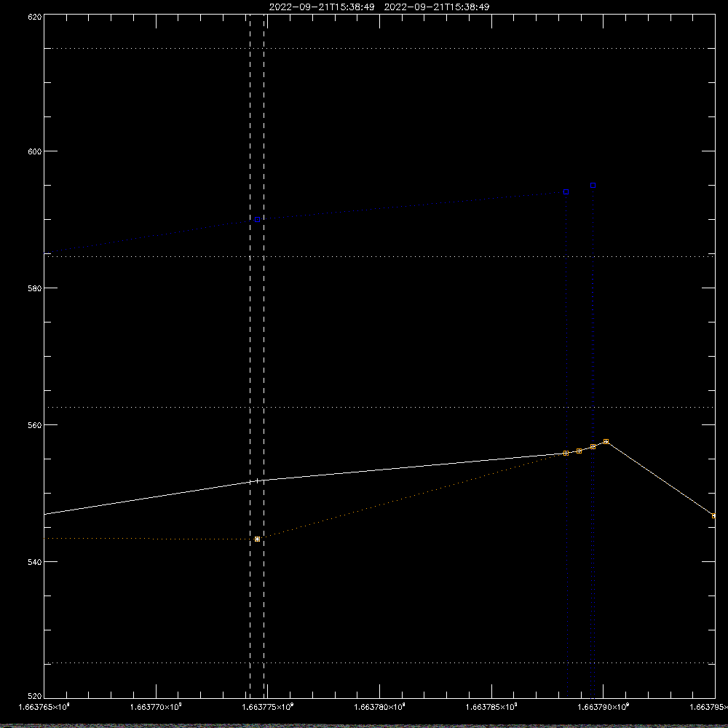Select the x-axis label 1.663770×10⁹
Screen dimensions: 728x728
click(156, 707)
